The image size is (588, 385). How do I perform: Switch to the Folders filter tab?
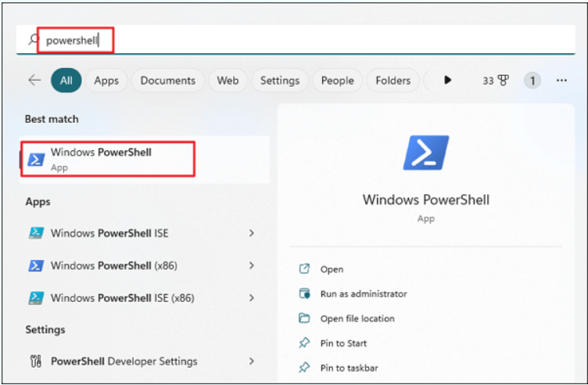(x=393, y=81)
